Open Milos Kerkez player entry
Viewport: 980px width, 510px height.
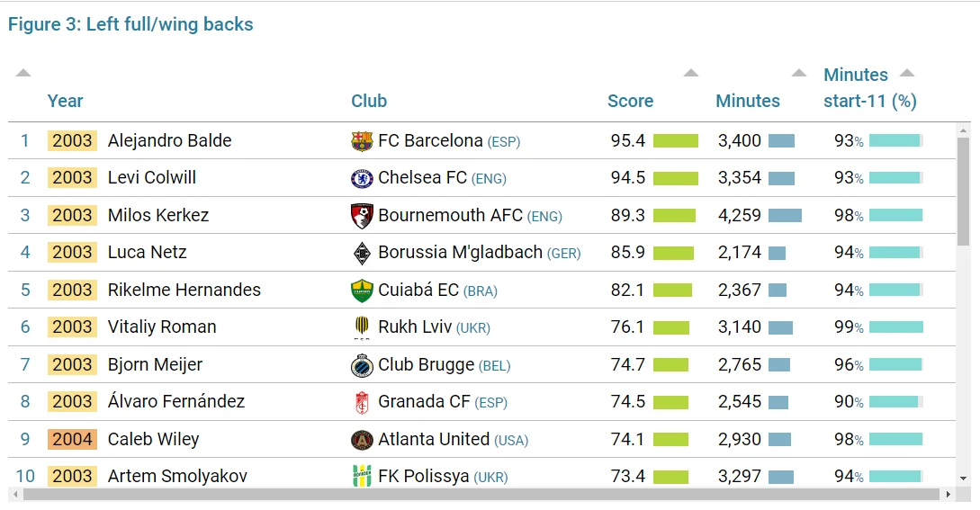157,216
